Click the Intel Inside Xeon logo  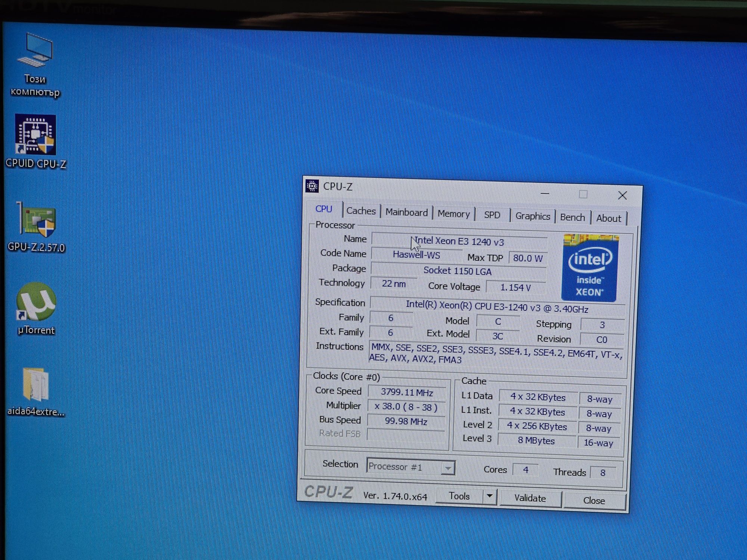click(590, 268)
